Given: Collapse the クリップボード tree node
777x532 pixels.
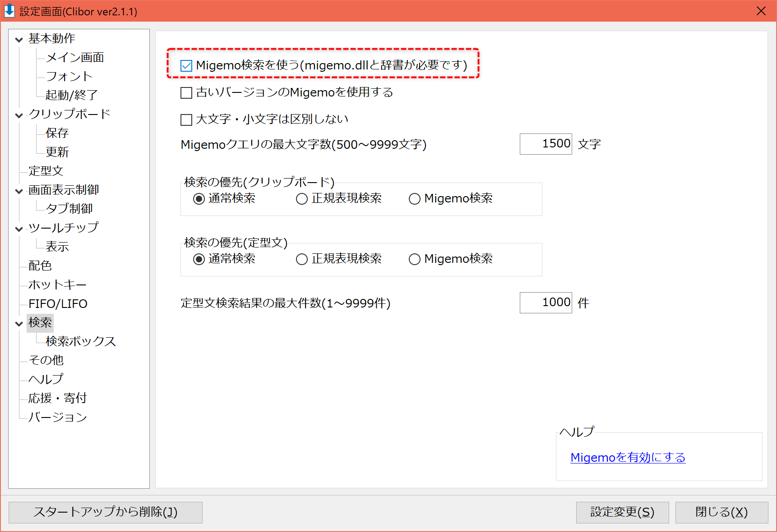Looking at the screenshot, I should click(19, 115).
